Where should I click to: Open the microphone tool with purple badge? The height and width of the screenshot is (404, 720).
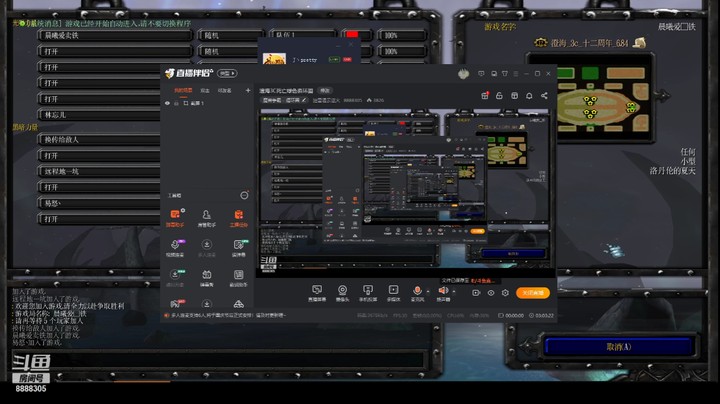[175, 247]
